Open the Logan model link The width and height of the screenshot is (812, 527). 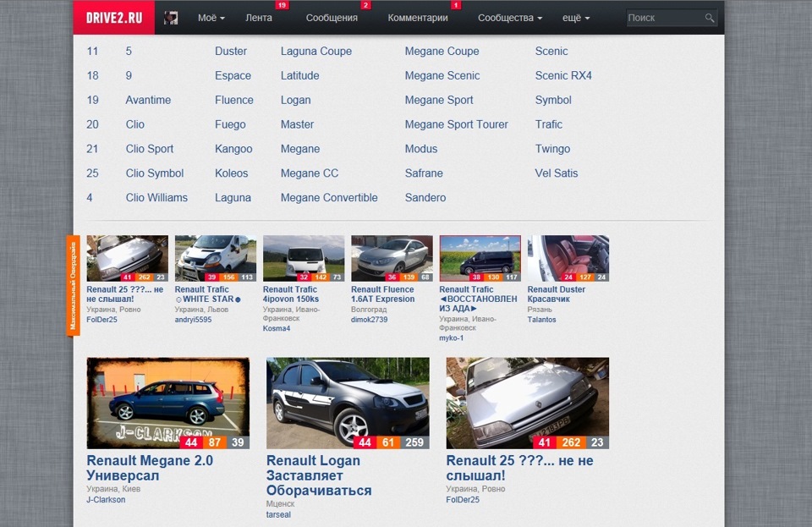296,101
